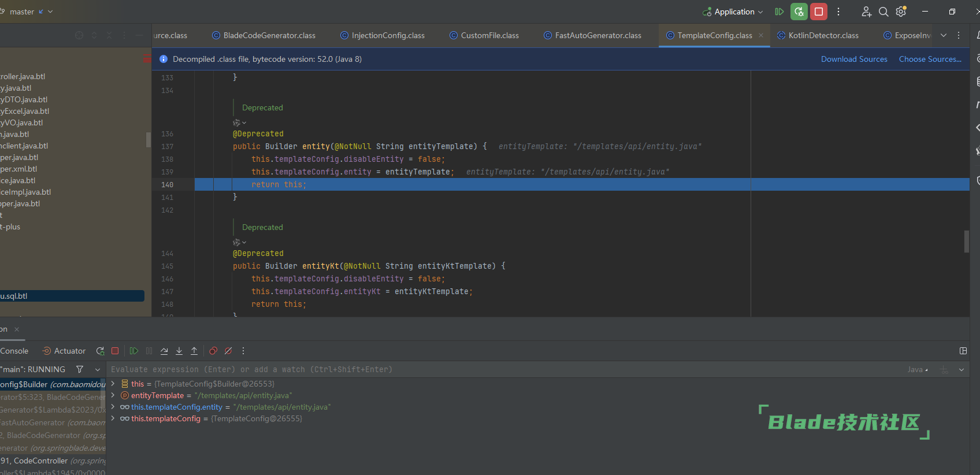Open evaluate expression history dropdown arrow
This screenshot has height=475, width=980.
[x=962, y=370]
